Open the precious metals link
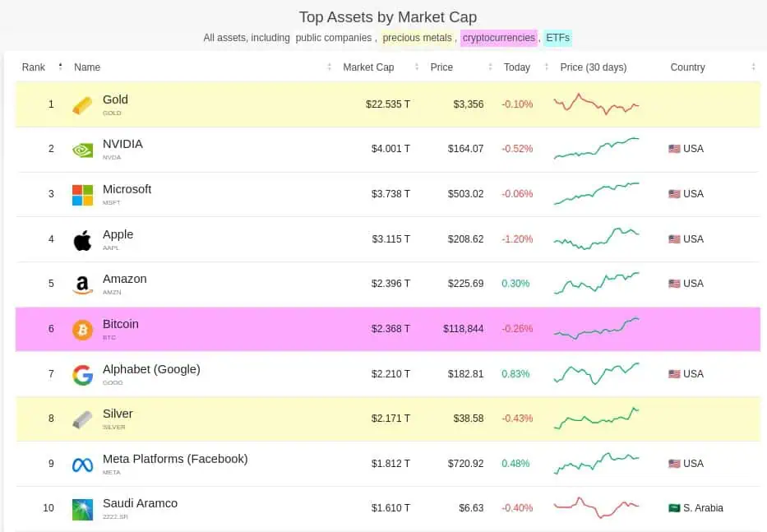The height and width of the screenshot is (532, 767). (x=418, y=38)
